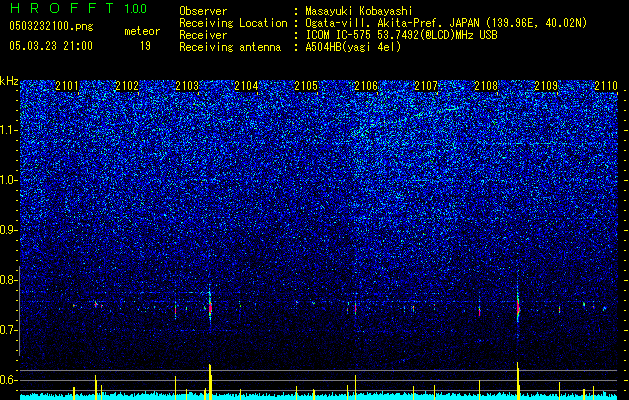Click the 2110 time marker

point(606,86)
